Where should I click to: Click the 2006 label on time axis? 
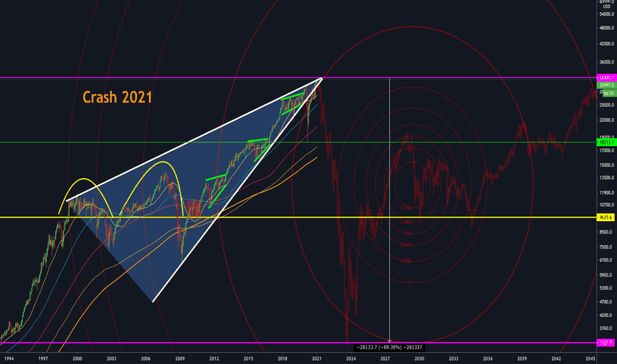(x=146, y=359)
